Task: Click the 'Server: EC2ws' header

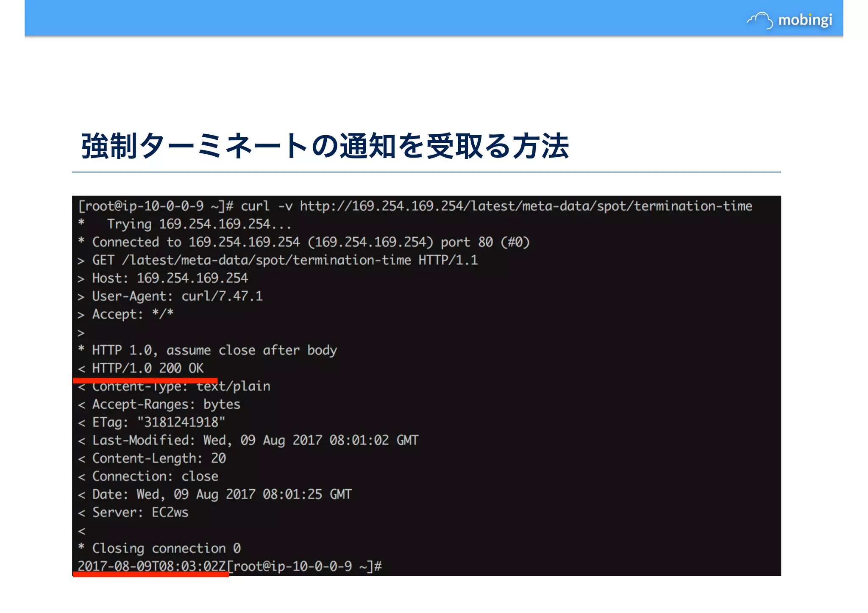Action: (134, 513)
